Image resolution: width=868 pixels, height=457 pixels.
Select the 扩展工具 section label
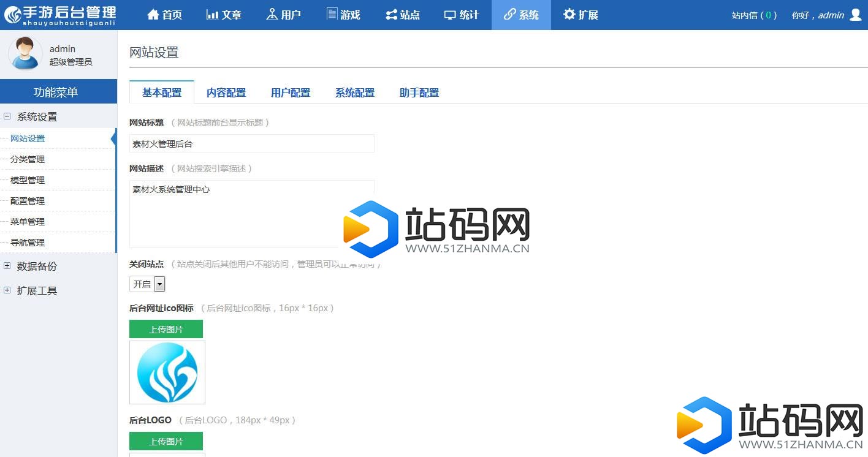point(37,290)
